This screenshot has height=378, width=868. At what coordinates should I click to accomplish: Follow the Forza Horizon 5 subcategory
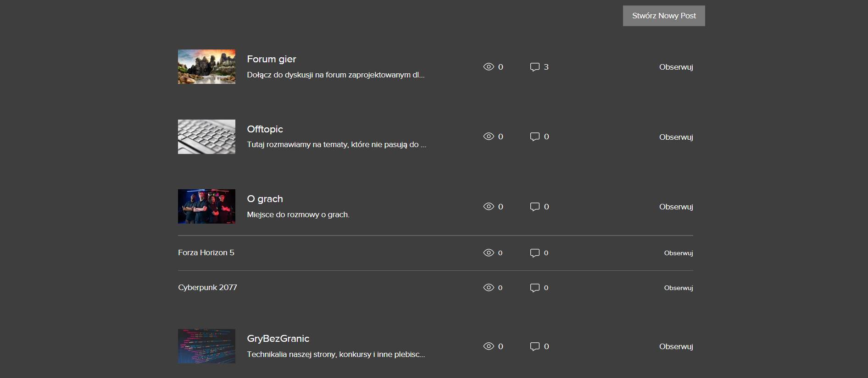click(679, 253)
